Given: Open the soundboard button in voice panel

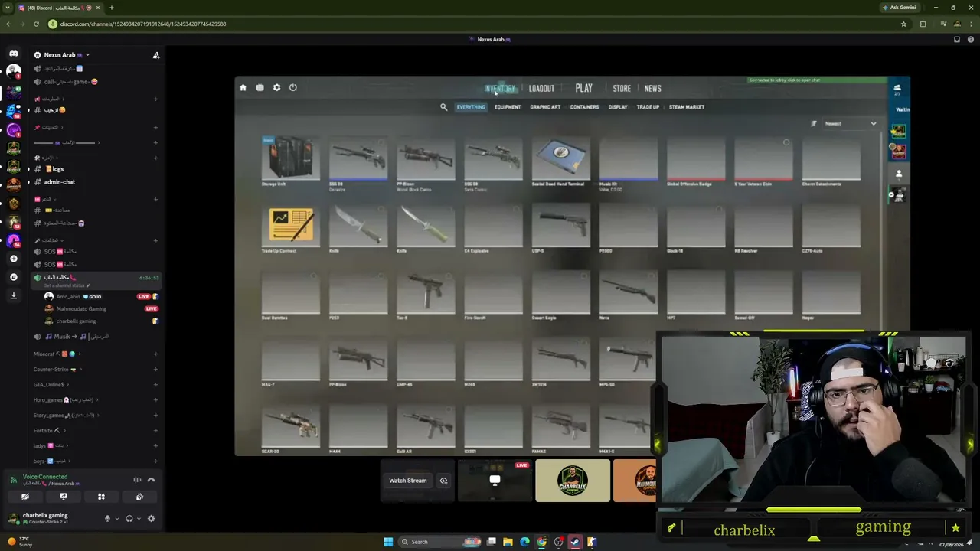Looking at the screenshot, I should point(139,497).
